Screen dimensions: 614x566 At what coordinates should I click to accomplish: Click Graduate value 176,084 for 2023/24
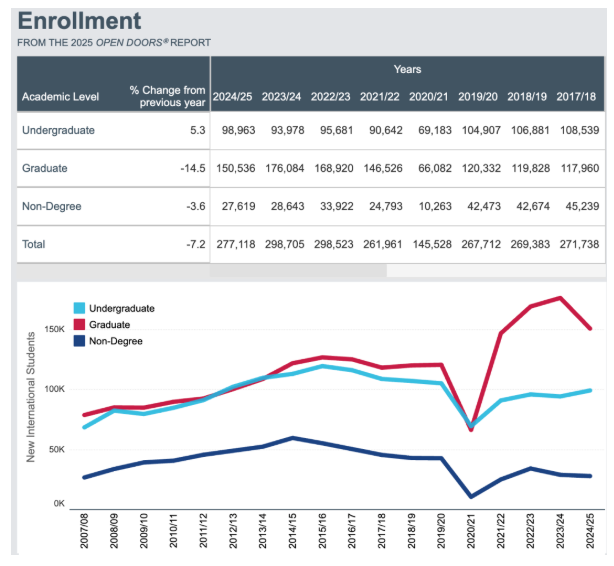click(x=282, y=169)
